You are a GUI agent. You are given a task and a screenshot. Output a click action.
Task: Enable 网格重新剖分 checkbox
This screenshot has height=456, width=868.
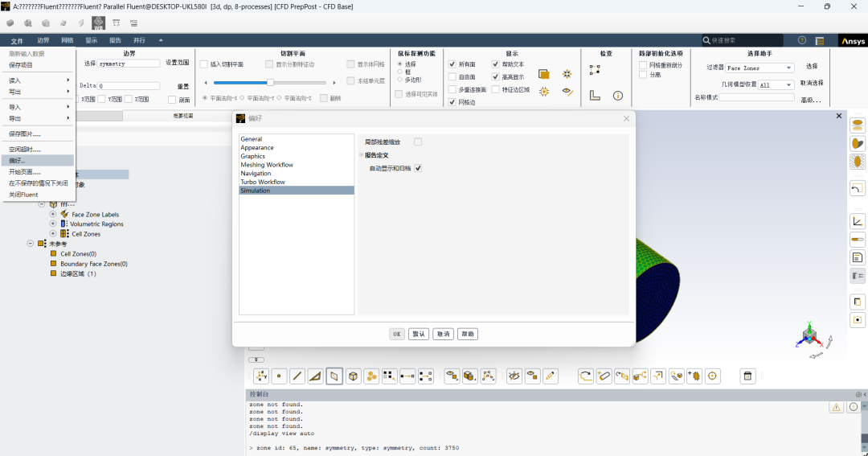(x=643, y=65)
